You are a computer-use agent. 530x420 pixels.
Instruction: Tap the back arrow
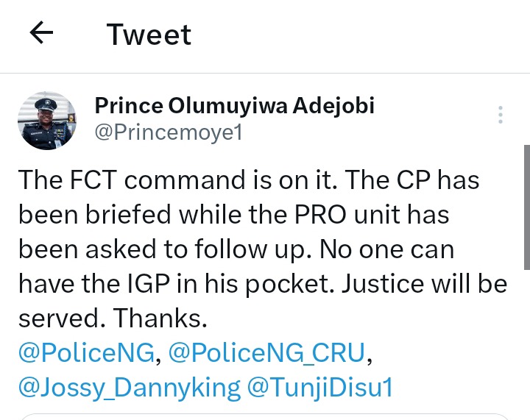pyautogui.click(x=42, y=34)
